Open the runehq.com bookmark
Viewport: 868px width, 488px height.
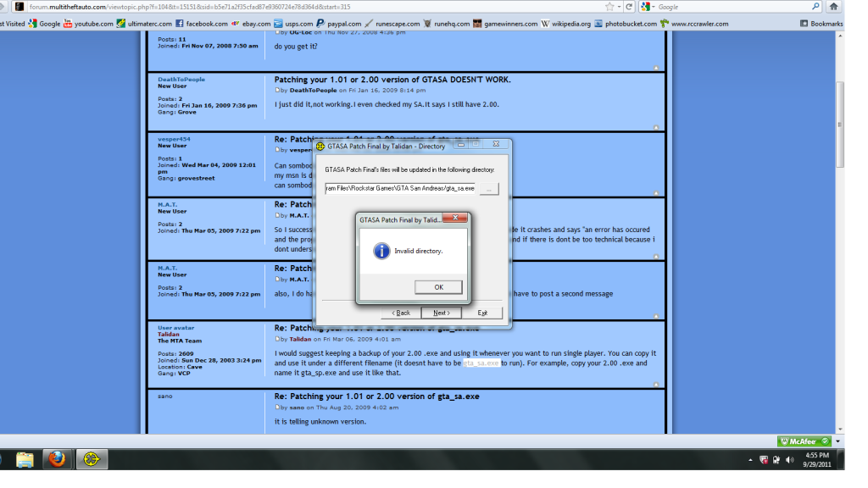click(447, 24)
